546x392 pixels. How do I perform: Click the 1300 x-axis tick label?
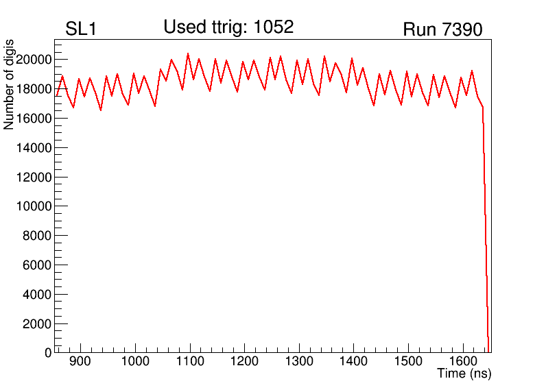tap(298, 361)
